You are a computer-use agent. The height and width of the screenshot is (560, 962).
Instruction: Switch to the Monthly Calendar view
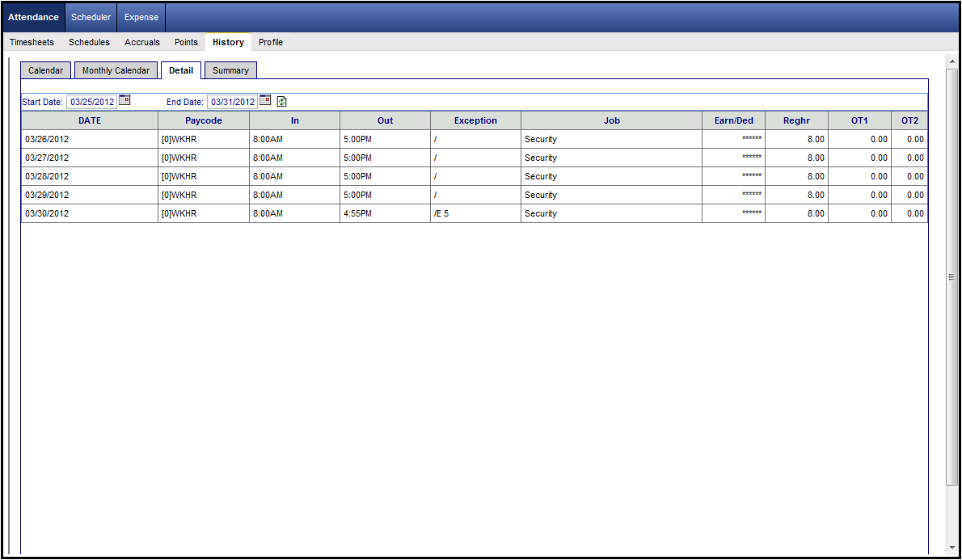click(116, 70)
